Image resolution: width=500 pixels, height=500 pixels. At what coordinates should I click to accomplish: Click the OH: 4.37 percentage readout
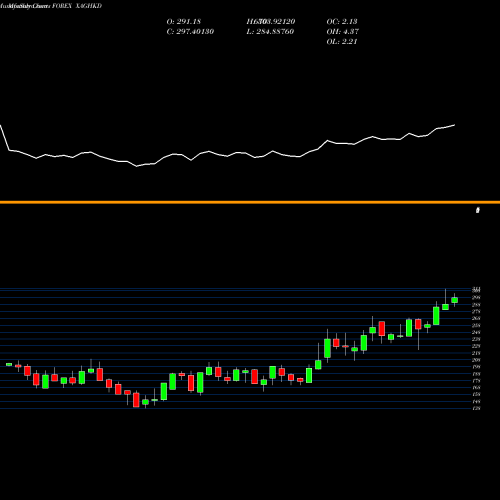pos(343,32)
